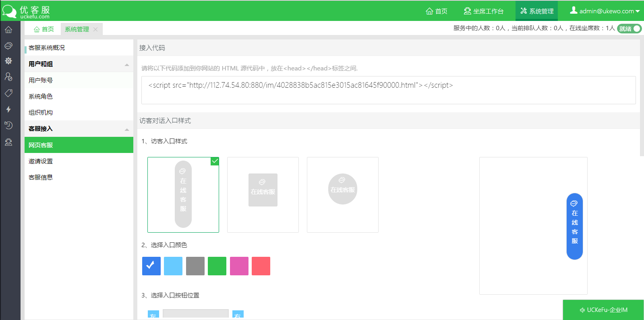
Task: Open the users icon in sidebar
Action: pos(8,77)
